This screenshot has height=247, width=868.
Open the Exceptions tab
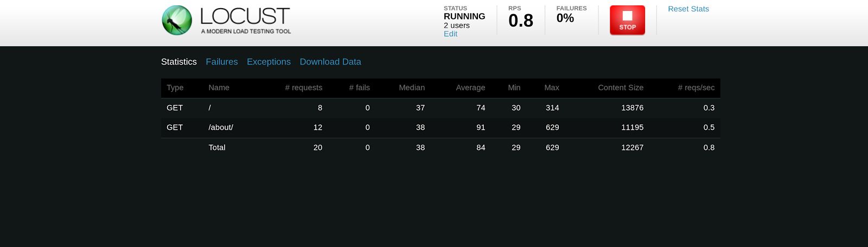click(x=269, y=62)
